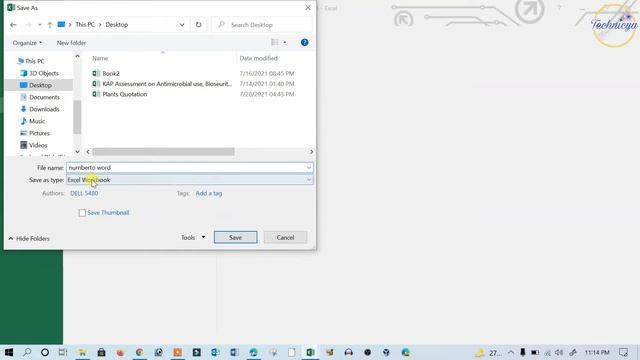
Task: Collapse the dialog with Hide Folders
Action: click(29, 238)
